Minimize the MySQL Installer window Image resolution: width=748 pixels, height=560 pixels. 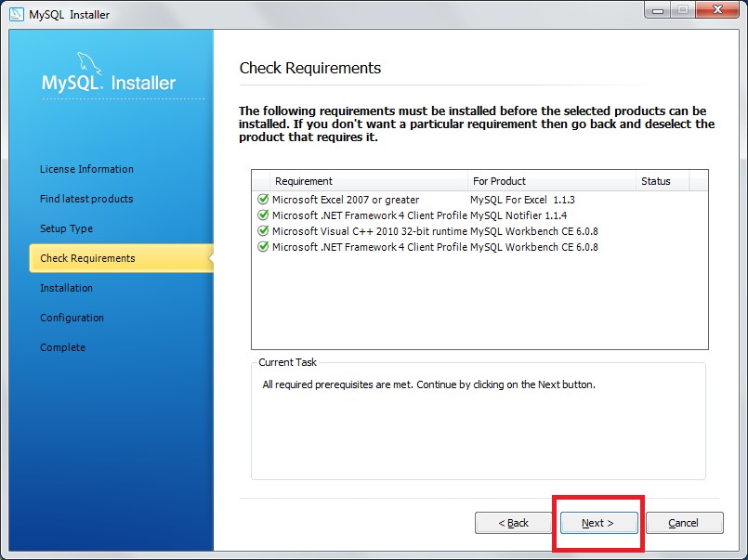pos(658,9)
